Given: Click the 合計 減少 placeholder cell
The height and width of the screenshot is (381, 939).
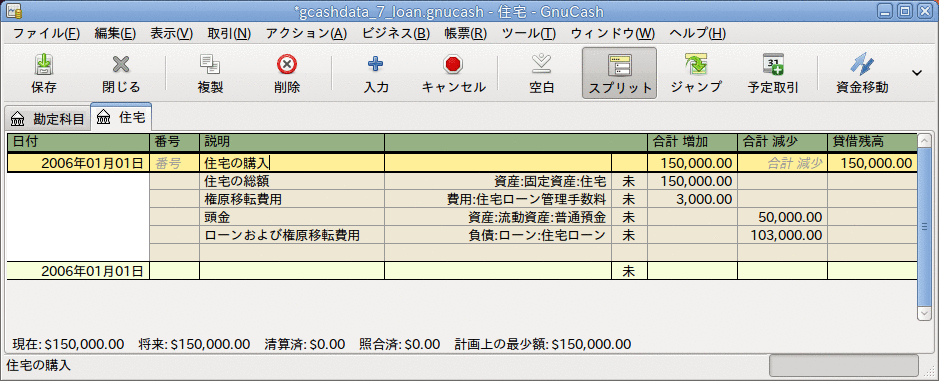Looking at the screenshot, I should (x=782, y=163).
